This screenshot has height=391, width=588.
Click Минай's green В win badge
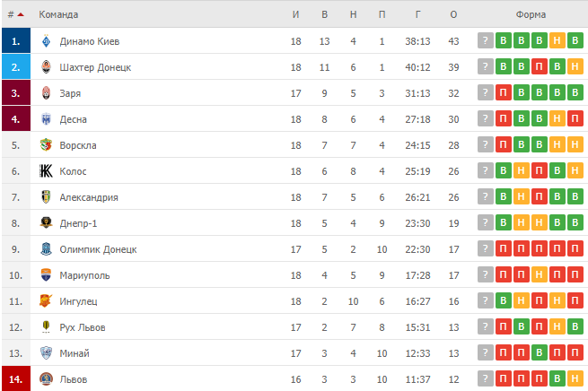click(540, 352)
